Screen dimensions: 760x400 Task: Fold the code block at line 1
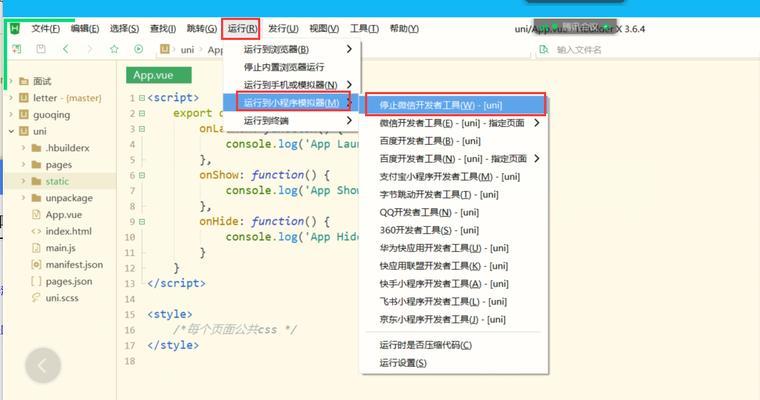[x=142, y=98]
